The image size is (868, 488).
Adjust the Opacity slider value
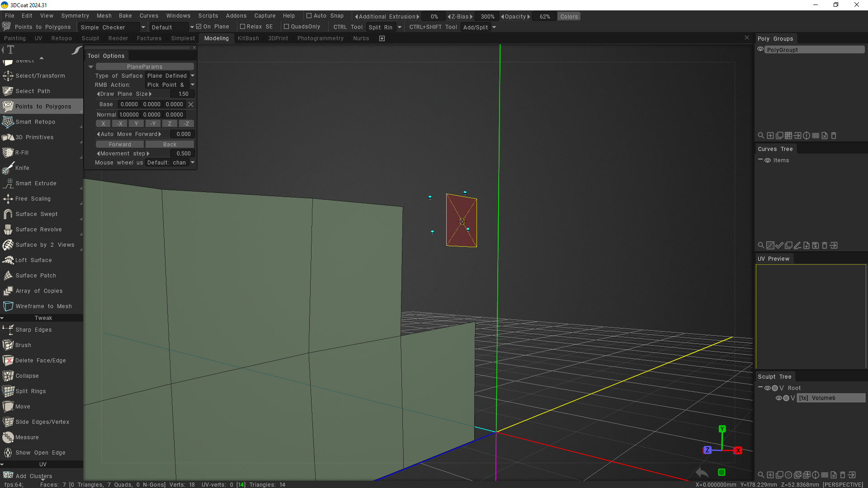[x=544, y=17]
